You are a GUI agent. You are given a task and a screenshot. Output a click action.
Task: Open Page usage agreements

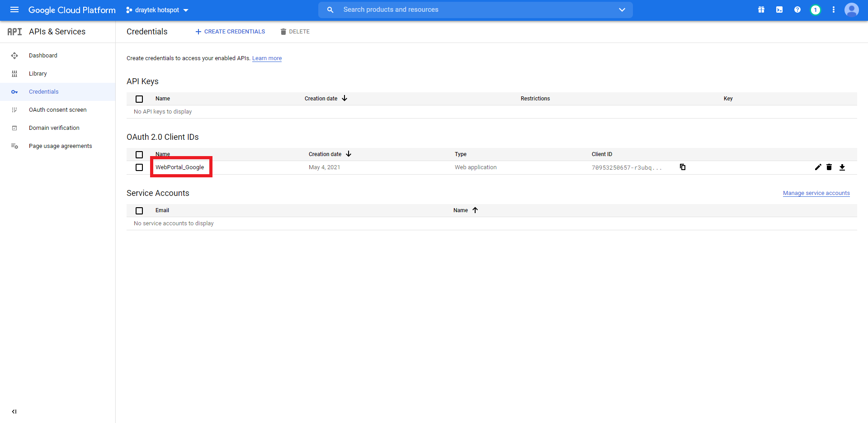click(x=58, y=146)
